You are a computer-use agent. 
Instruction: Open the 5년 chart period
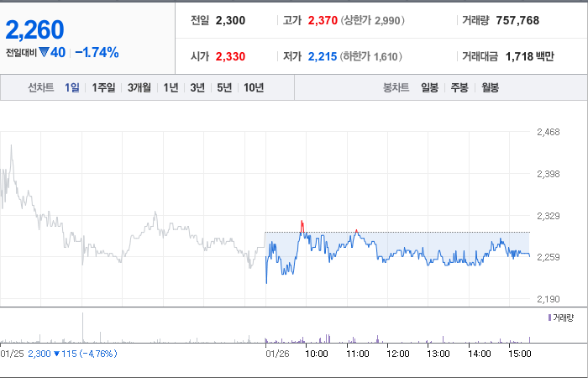(x=224, y=87)
